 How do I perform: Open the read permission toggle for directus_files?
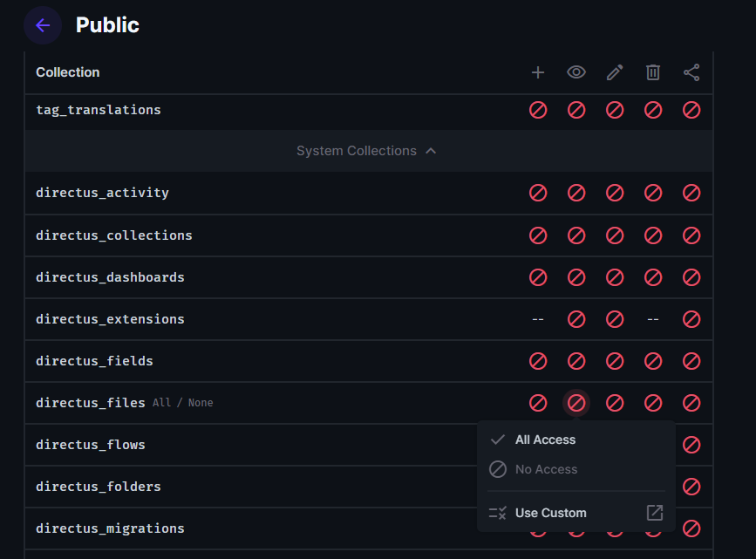pyautogui.click(x=576, y=403)
